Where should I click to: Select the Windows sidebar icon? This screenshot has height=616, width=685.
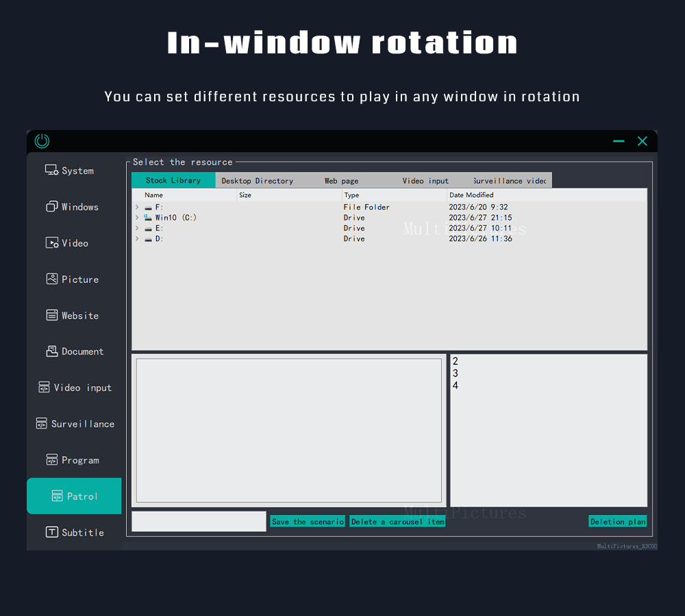pos(74,207)
